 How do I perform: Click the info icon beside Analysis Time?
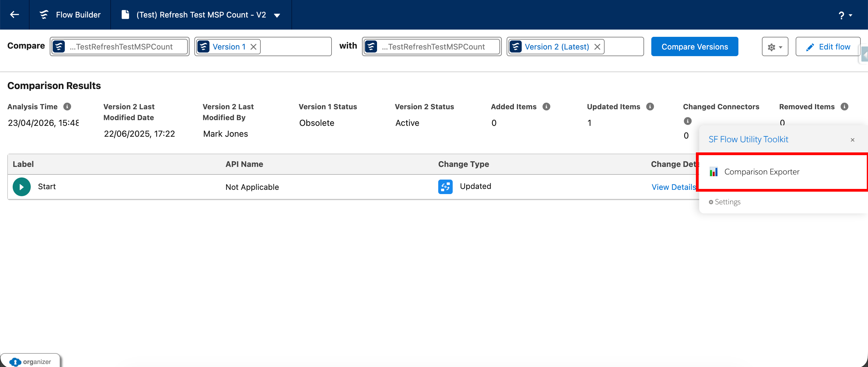pos(67,107)
